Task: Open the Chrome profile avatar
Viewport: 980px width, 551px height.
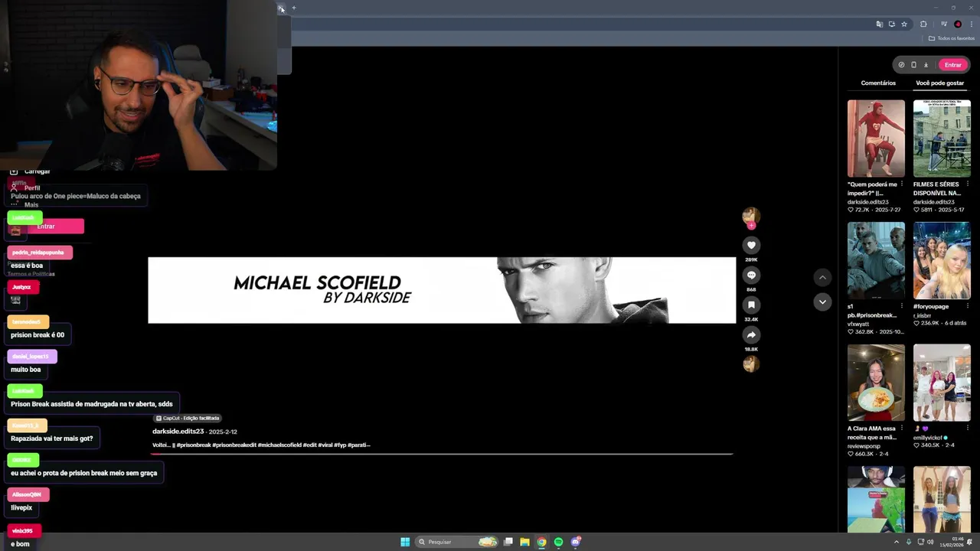Action: (958, 24)
